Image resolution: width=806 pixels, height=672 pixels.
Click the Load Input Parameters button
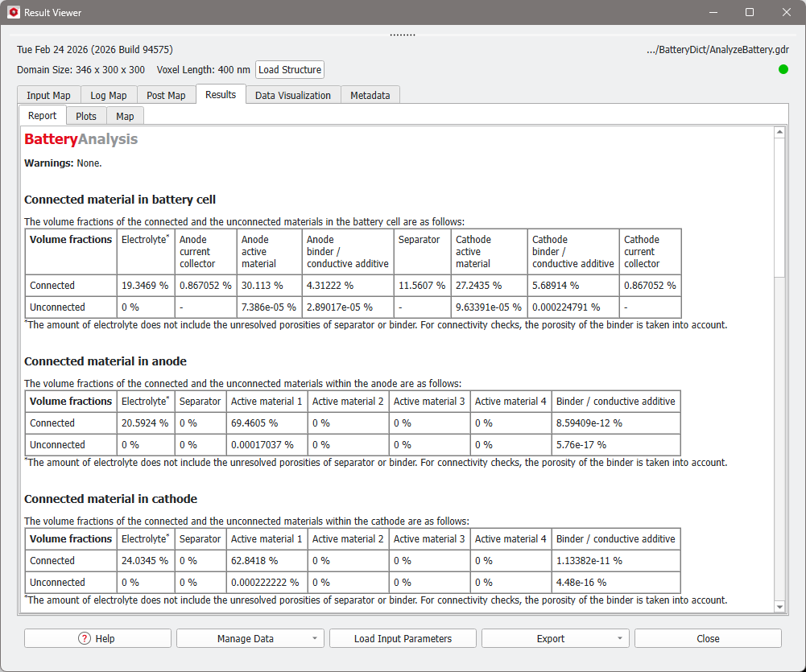pyautogui.click(x=403, y=638)
